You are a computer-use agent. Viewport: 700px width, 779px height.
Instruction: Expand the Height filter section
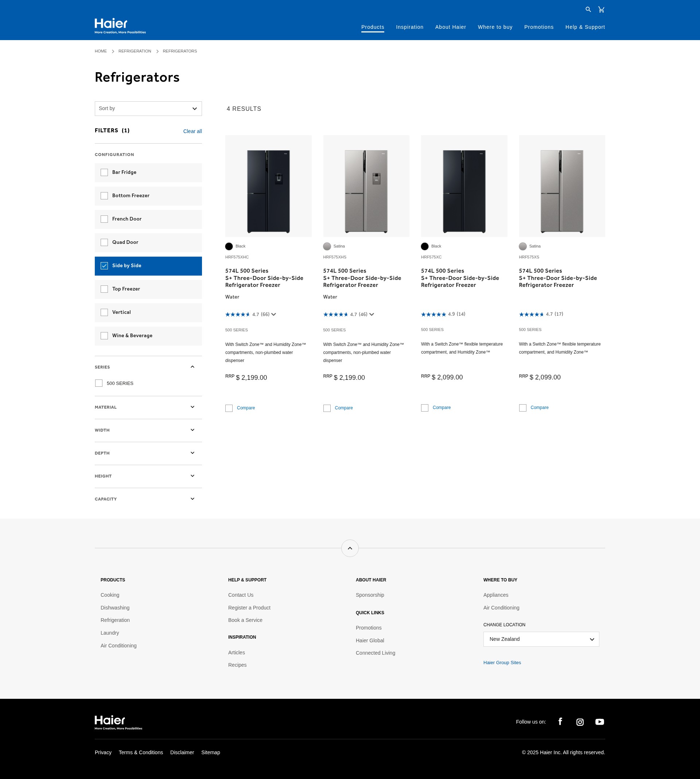coord(192,476)
